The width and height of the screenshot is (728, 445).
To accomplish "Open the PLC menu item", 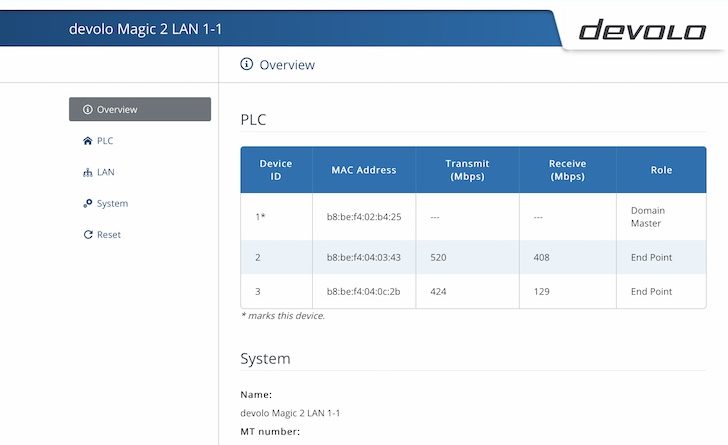I will pos(105,141).
